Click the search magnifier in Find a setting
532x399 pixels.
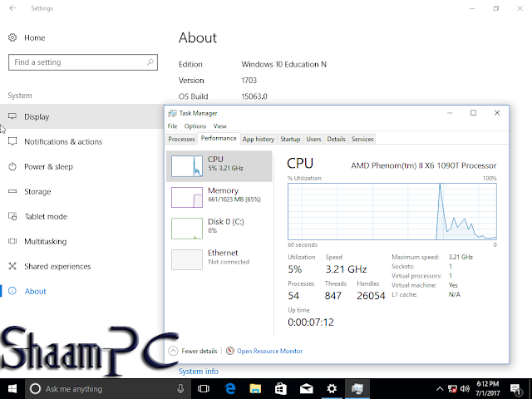(x=150, y=62)
